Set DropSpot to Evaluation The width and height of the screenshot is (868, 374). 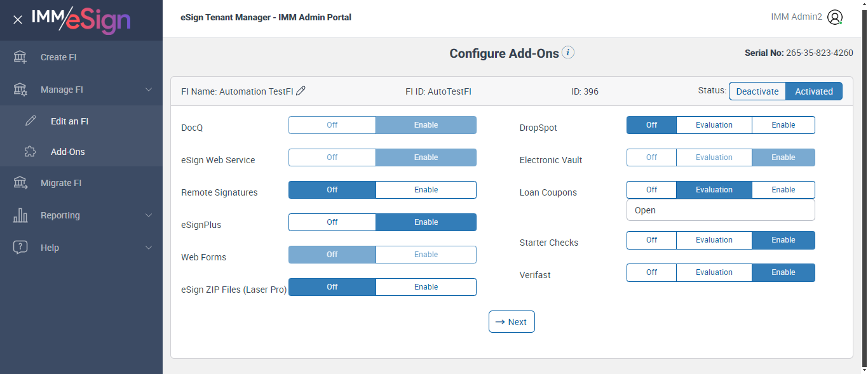coord(714,125)
